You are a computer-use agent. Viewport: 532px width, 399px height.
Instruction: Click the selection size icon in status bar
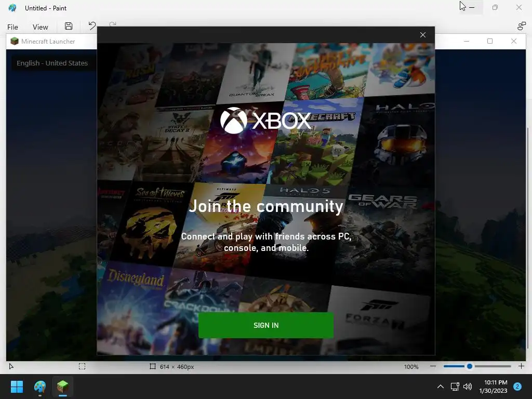click(82, 366)
